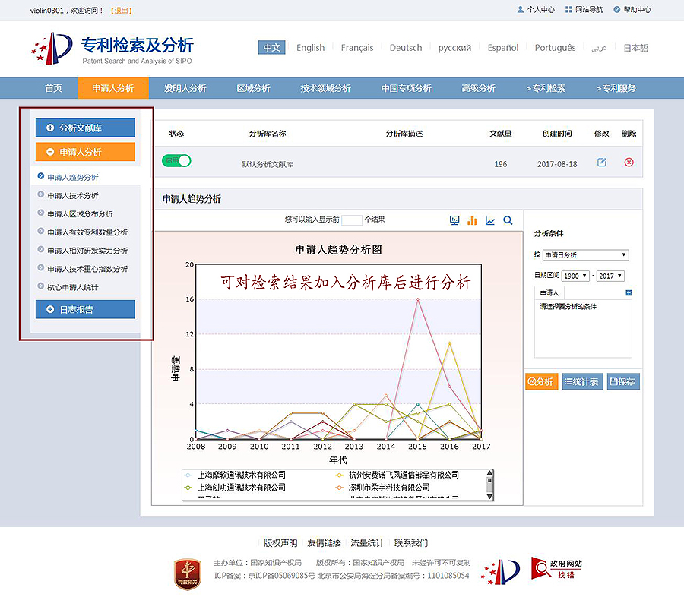Viewport: 684px width, 616px height.
Task: Open 友情链接 footer link
Action: pos(324,543)
